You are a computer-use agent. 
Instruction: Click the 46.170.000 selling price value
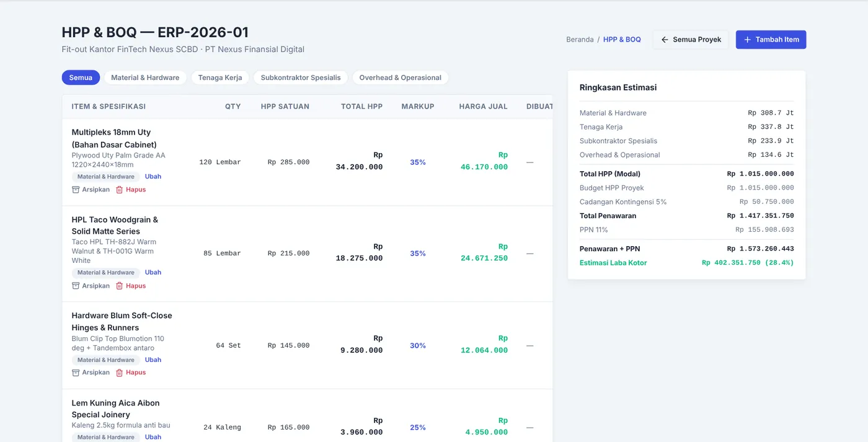(x=484, y=167)
